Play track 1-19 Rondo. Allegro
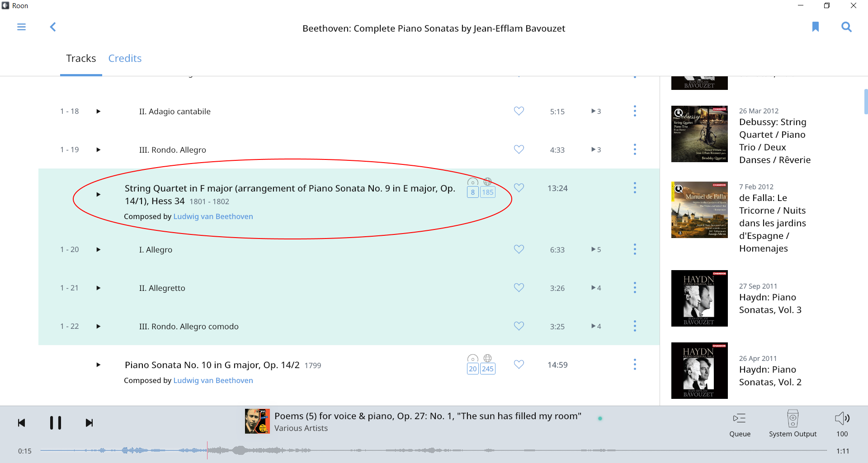 pyautogui.click(x=98, y=150)
